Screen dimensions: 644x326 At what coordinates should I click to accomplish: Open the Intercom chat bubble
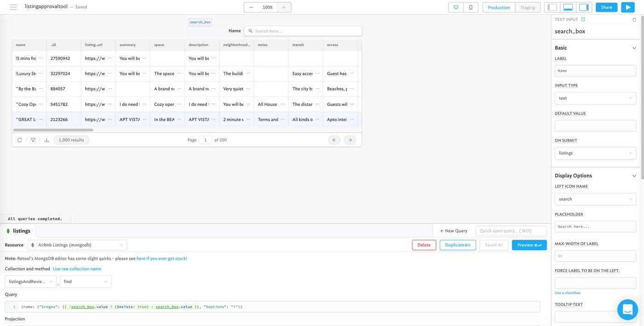[x=627, y=310]
